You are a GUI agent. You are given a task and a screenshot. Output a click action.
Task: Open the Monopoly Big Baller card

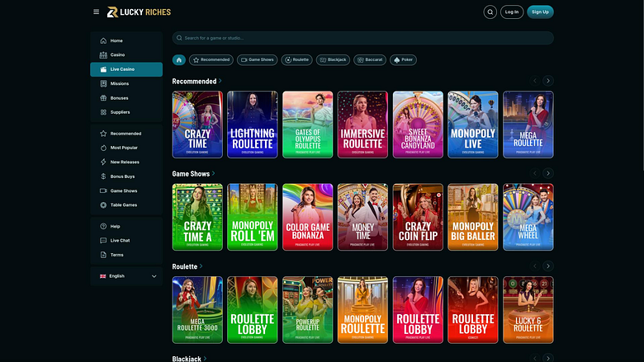[473, 217]
